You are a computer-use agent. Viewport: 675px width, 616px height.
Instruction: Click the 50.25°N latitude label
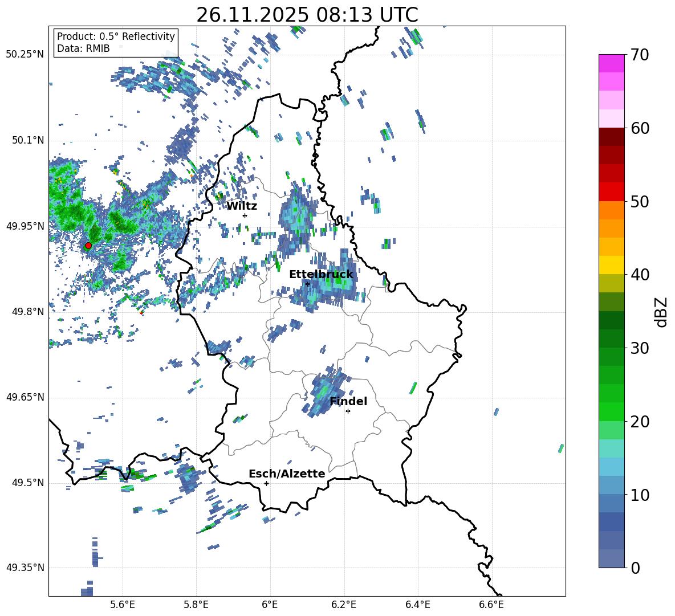point(25,55)
